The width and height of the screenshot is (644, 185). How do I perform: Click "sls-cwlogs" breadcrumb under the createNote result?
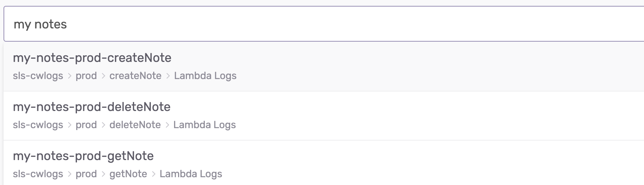click(x=38, y=76)
